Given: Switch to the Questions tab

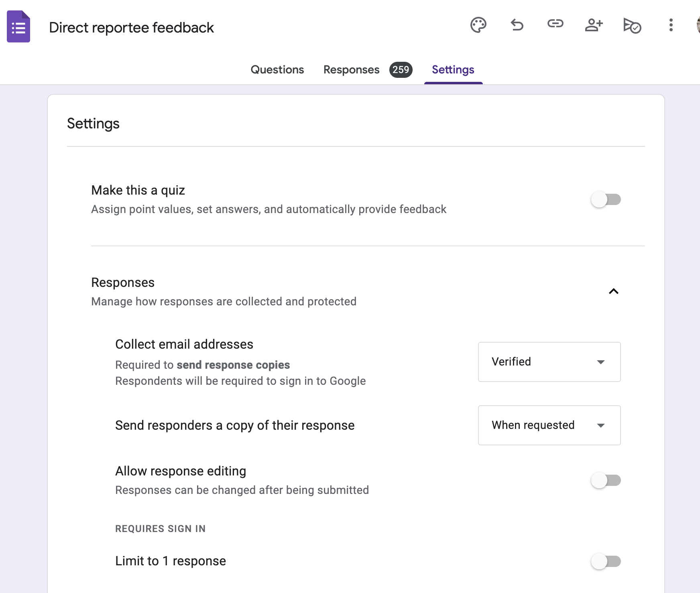Looking at the screenshot, I should [x=277, y=69].
